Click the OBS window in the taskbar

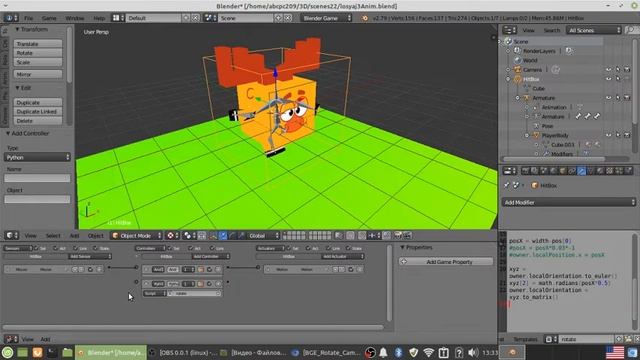[x=184, y=352]
